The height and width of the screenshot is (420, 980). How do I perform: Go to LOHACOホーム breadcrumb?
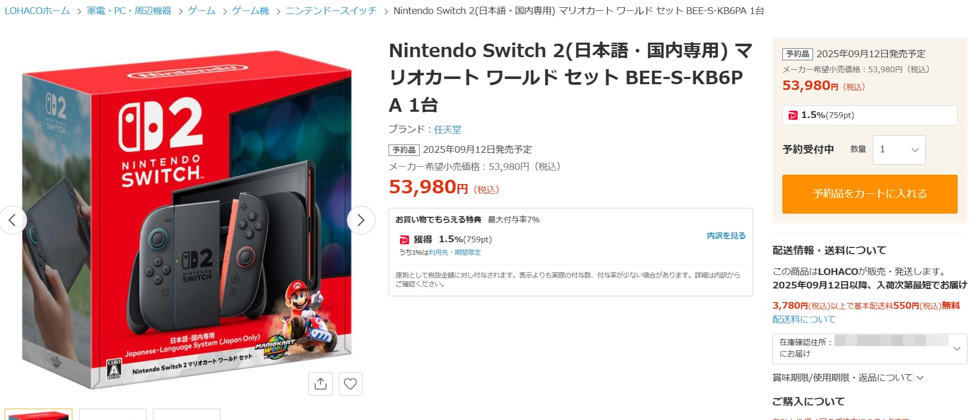tap(37, 11)
